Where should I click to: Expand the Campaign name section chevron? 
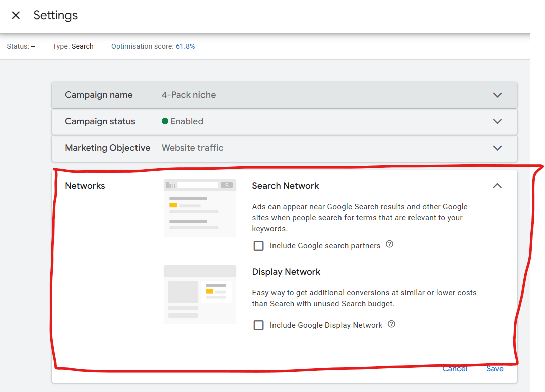497,95
